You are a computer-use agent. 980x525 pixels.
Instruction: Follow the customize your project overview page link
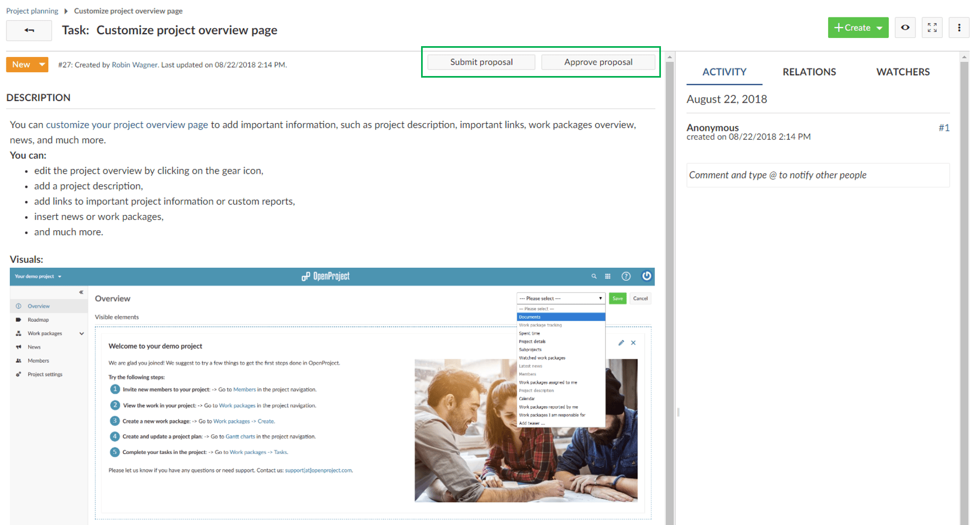point(127,125)
